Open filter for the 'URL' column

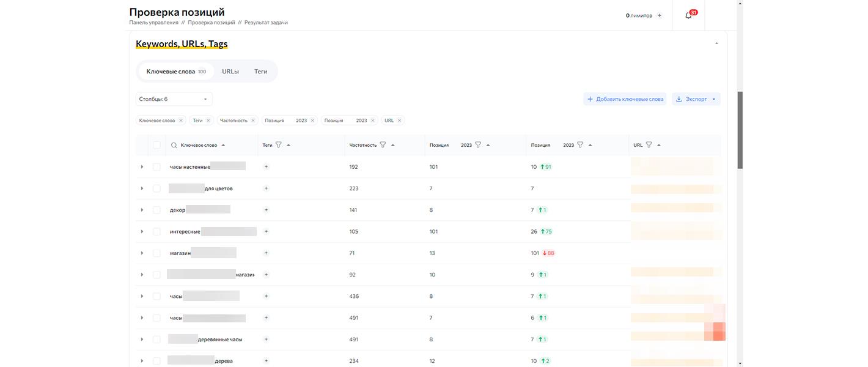(649, 145)
